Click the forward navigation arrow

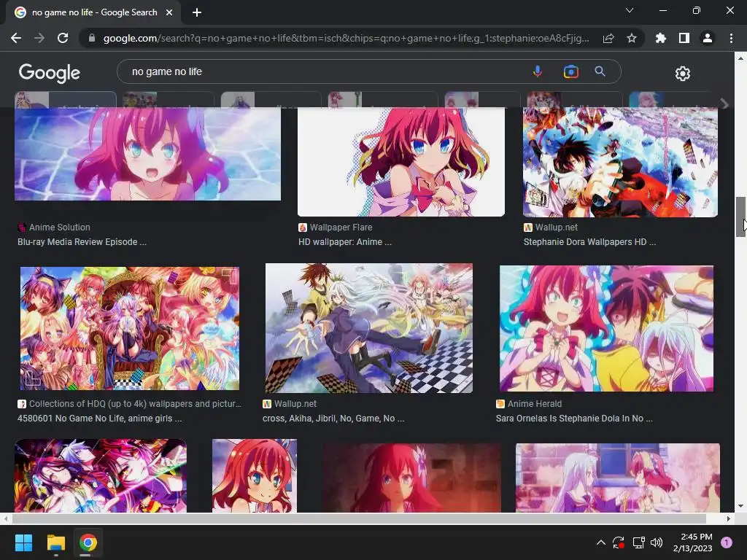click(39, 38)
